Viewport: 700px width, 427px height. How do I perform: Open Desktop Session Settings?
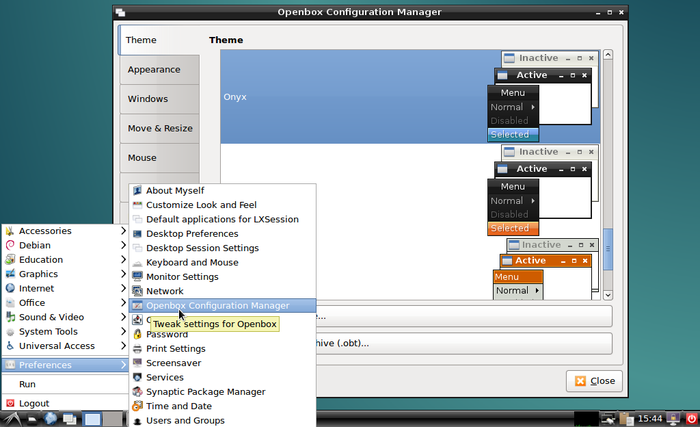pos(222,248)
